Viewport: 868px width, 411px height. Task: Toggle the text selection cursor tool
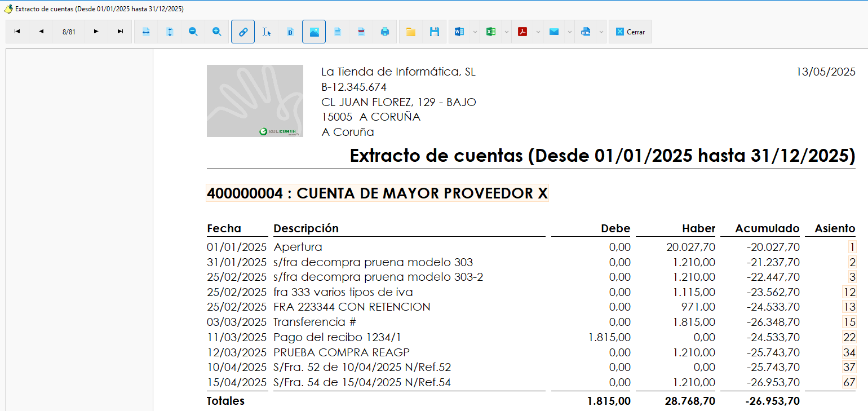click(x=267, y=32)
